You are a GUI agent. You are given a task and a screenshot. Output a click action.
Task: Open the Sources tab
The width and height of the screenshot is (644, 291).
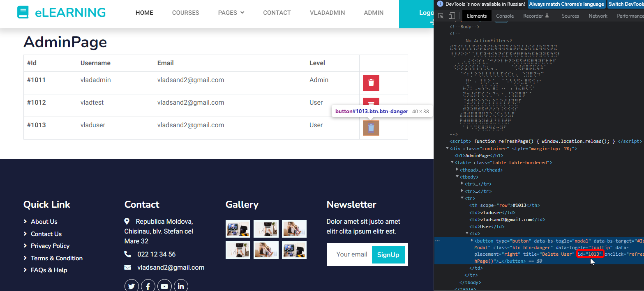pos(570,16)
